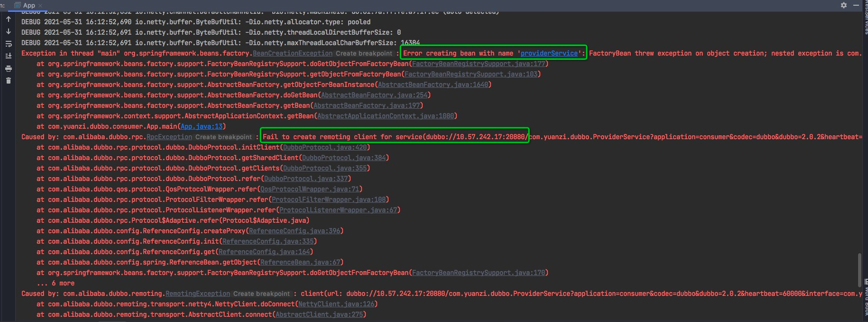Viewport: 868px width, 322px height.
Task: Open the RemotingException class link
Action: click(198, 294)
